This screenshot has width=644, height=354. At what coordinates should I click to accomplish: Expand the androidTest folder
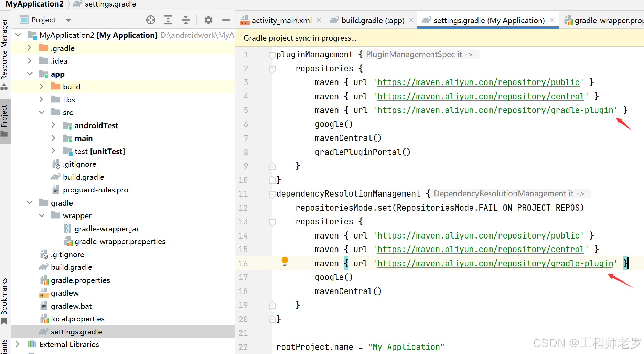pyautogui.click(x=53, y=125)
